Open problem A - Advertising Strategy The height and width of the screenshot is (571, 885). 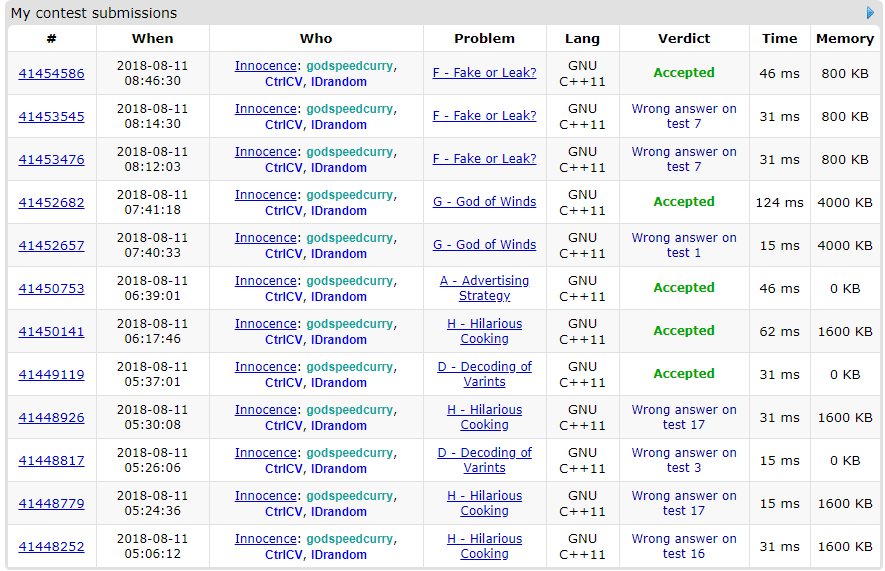coord(484,288)
